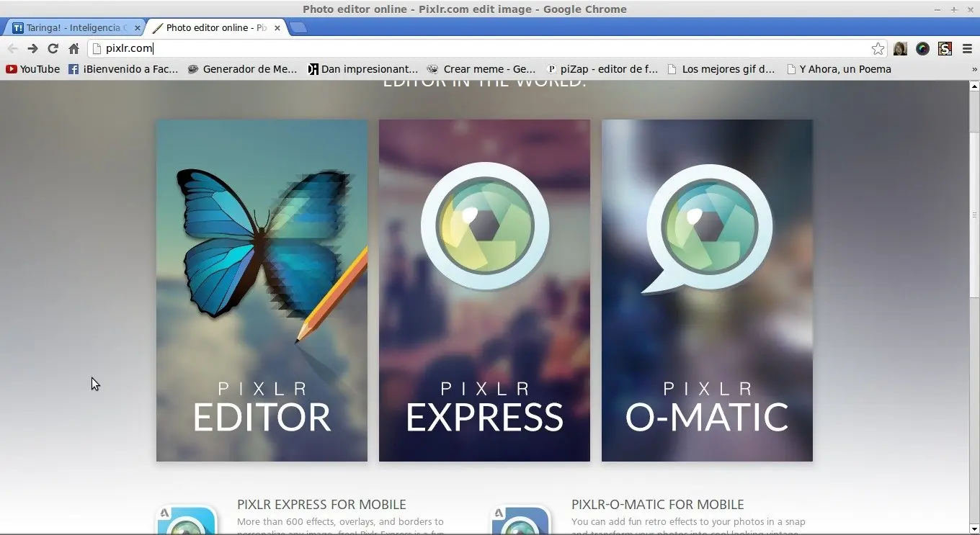Bookmark this page with the star icon

coord(878,48)
